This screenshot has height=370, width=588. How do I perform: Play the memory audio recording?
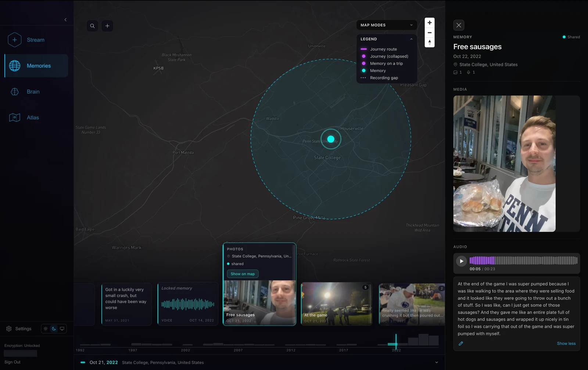tap(462, 261)
